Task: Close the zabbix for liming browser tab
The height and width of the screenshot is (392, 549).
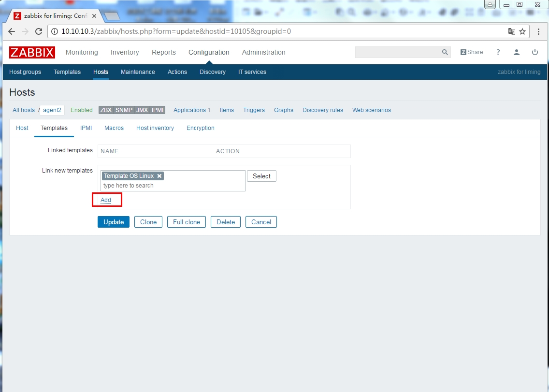Action: 94,16
